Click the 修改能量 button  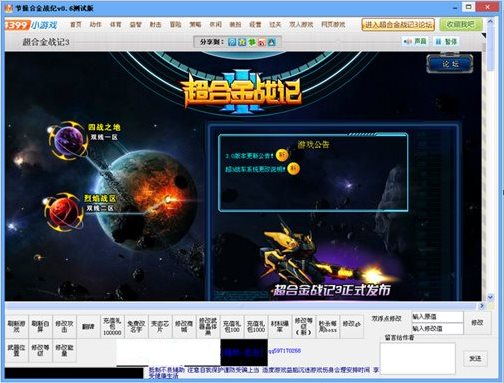(x=64, y=351)
